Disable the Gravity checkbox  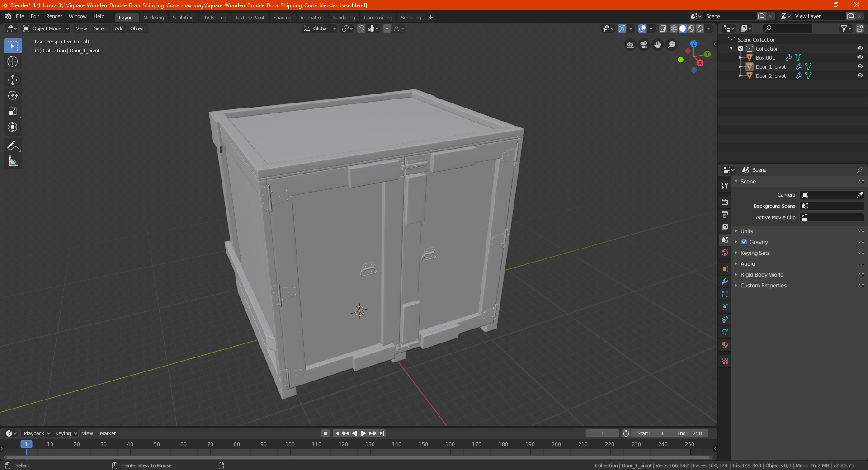(x=744, y=242)
